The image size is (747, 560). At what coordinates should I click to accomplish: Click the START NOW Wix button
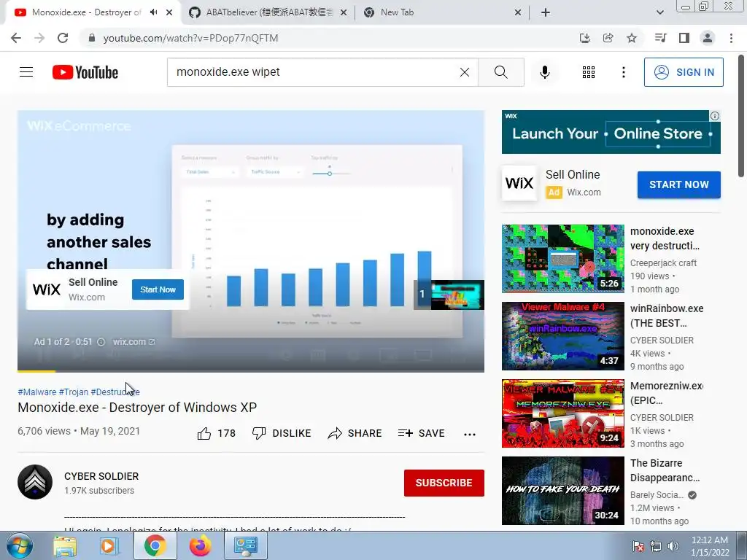click(679, 184)
